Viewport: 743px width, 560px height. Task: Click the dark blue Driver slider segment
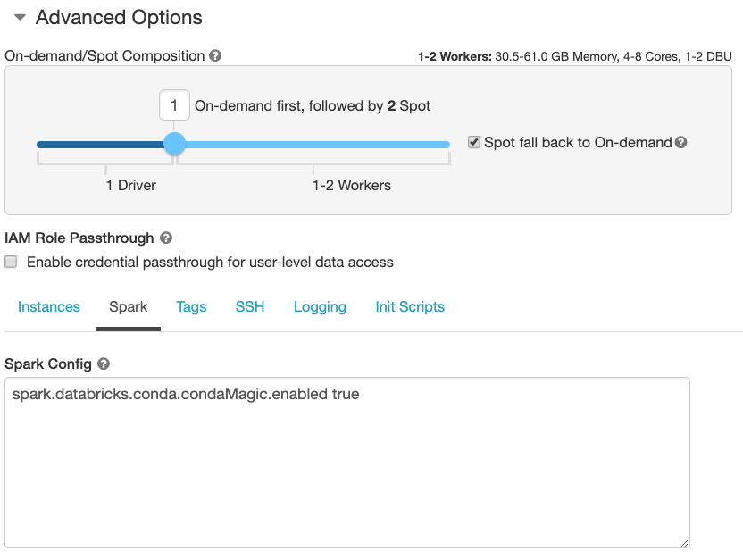pyautogui.click(x=100, y=144)
